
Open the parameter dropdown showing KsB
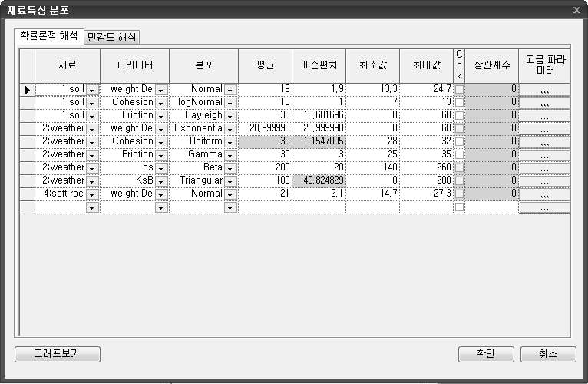pos(161,180)
